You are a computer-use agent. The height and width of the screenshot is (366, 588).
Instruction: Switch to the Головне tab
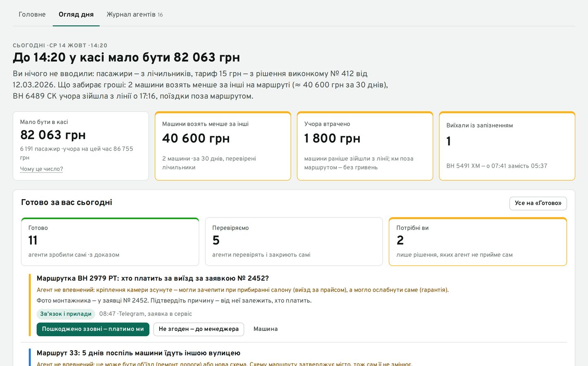(x=32, y=14)
